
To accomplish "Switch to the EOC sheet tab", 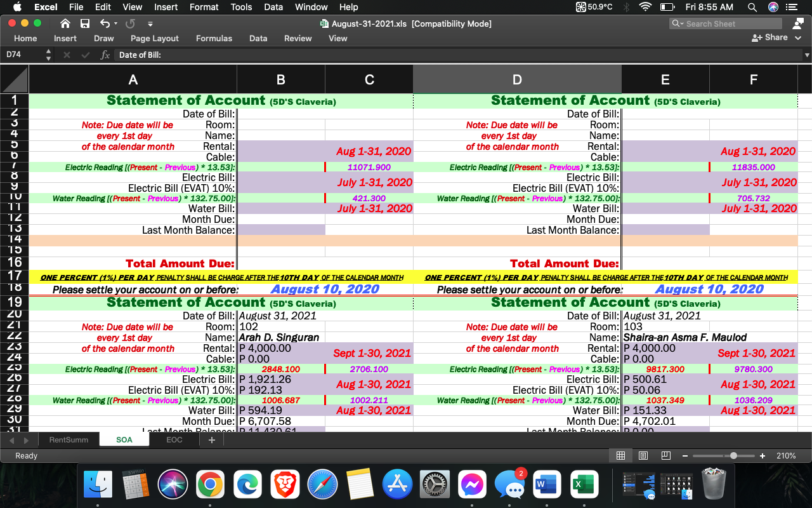I will 174,439.
